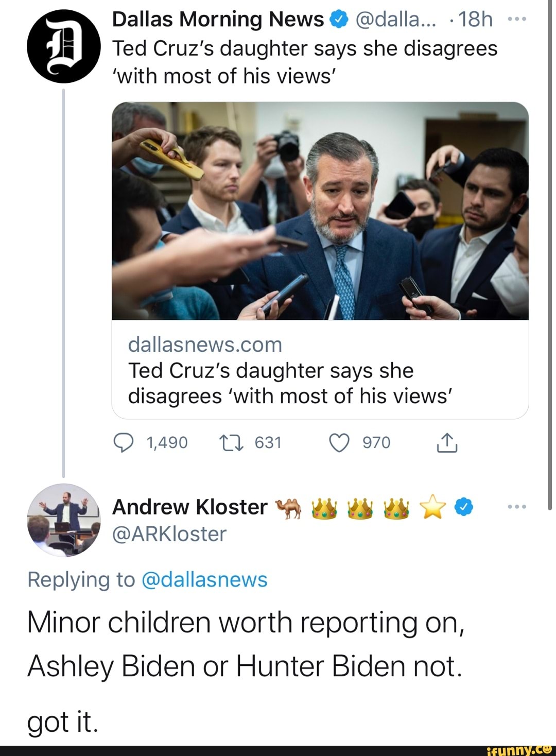
Task: Open the dallasnews.com link card headline
Action: 290,383
